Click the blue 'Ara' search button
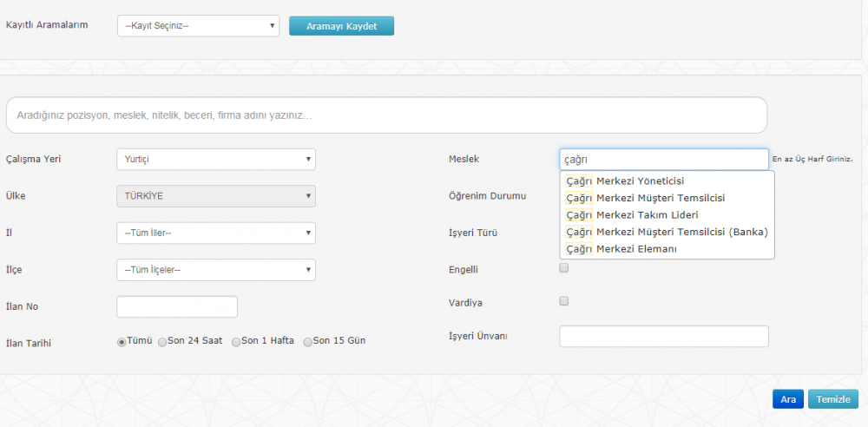 tap(788, 399)
